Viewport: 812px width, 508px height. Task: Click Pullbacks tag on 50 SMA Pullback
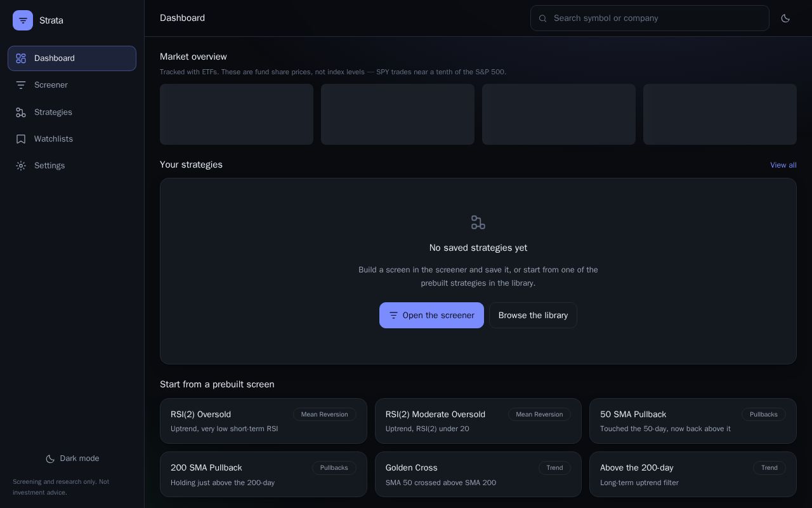pyautogui.click(x=764, y=415)
